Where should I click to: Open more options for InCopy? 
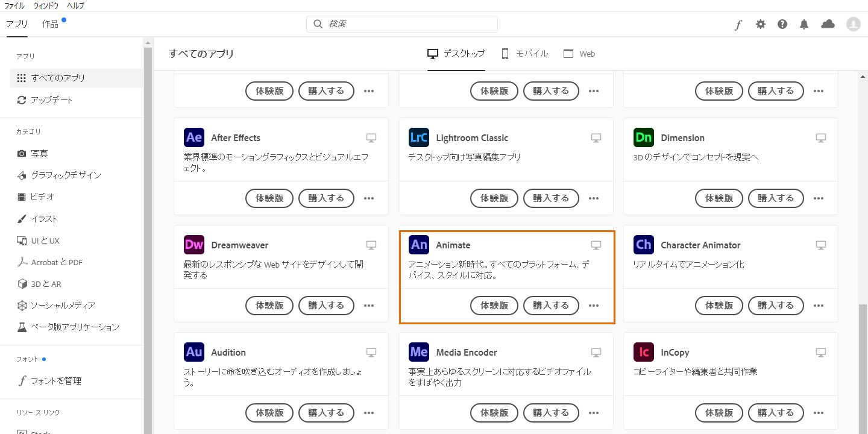point(819,413)
